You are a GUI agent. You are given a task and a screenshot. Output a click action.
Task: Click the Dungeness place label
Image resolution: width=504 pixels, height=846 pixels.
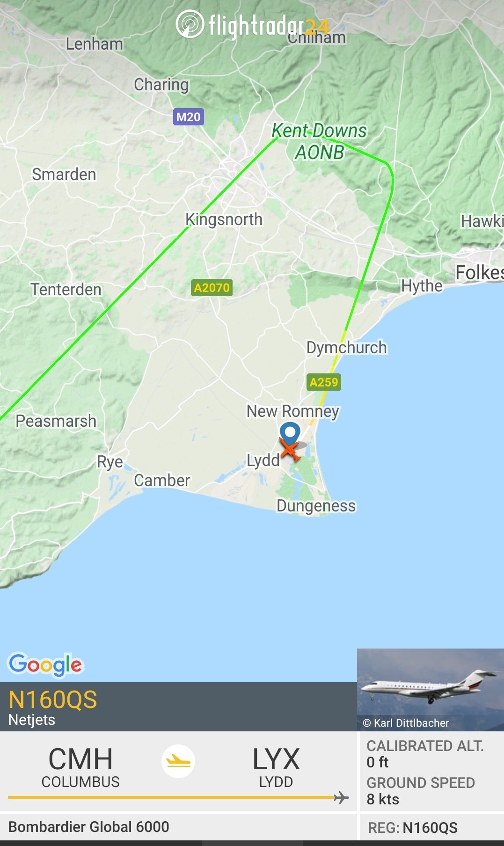316,506
